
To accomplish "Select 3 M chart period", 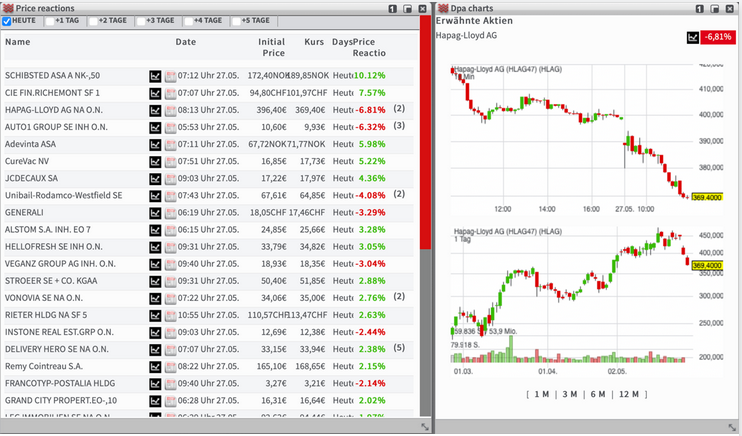I will (570, 394).
